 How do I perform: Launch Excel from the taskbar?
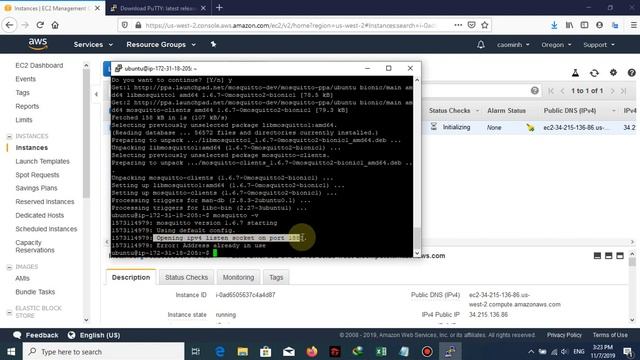coord(381,351)
